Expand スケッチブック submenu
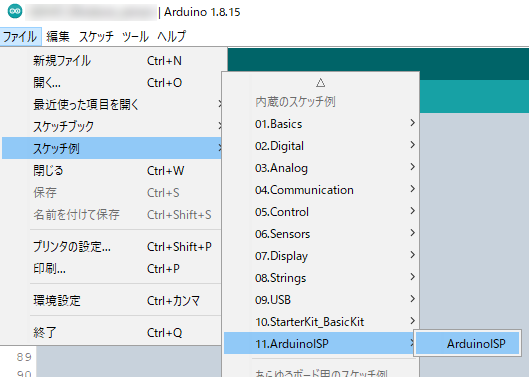The width and height of the screenshot is (529, 377). click(x=112, y=127)
